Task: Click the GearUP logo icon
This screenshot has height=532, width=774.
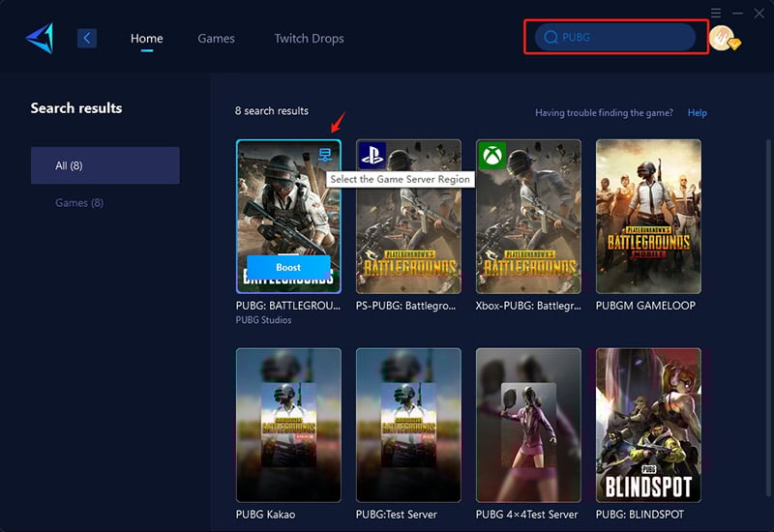Action: [40, 38]
